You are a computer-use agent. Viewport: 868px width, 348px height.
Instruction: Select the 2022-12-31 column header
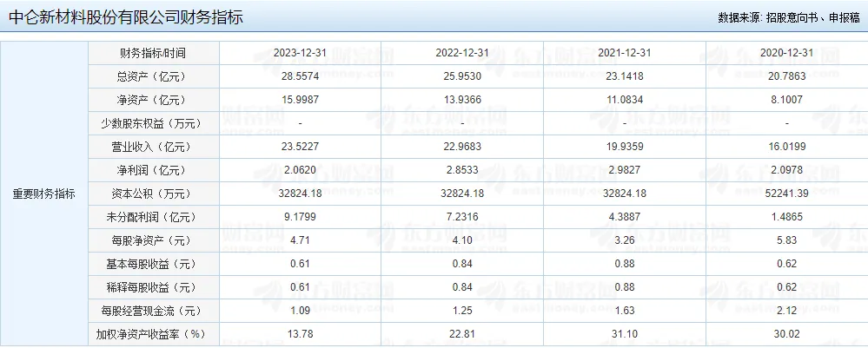coord(462,53)
